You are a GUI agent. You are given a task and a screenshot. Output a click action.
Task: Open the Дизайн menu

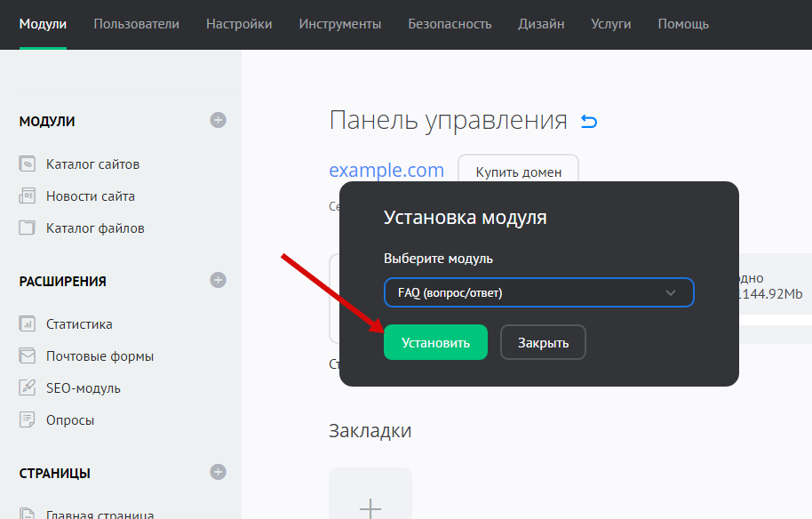click(x=541, y=24)
